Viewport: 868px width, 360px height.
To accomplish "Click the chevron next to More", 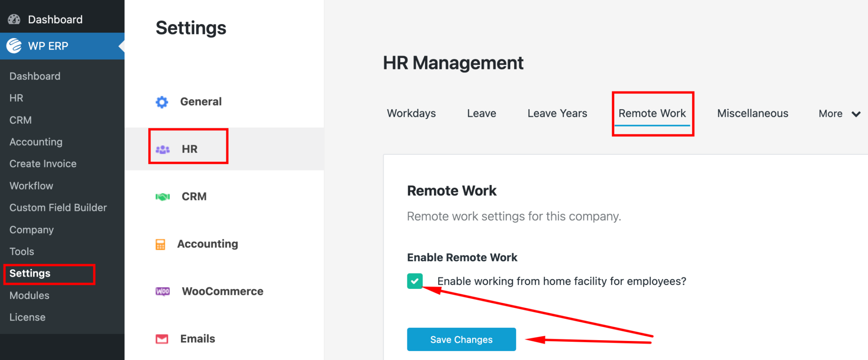I will coord(857,114).
